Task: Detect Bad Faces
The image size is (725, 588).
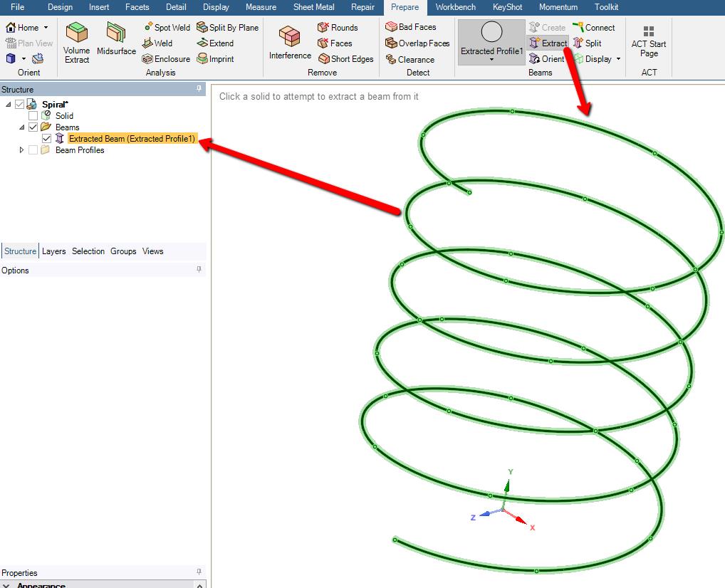Action: pyautogui.click(x=411, y=27)
